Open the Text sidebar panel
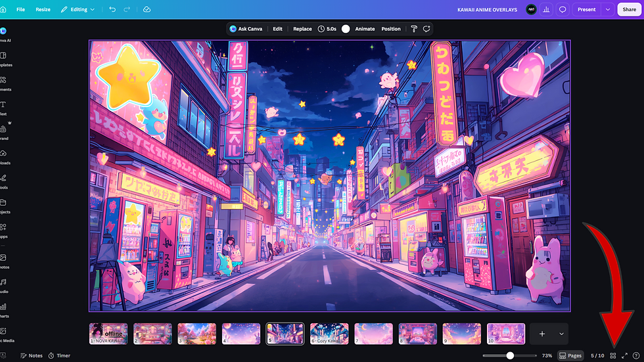The width and height of the screenshot is (644, 362). [x=3, y=108]
